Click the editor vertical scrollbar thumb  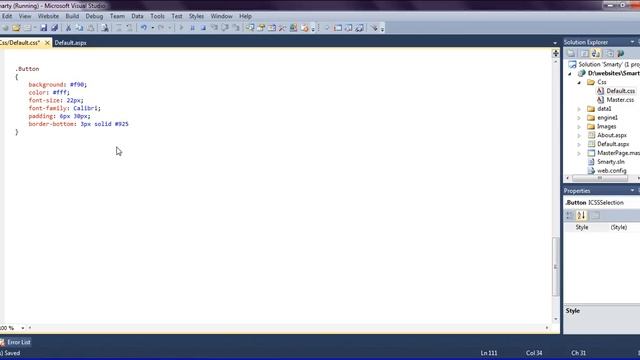555,267
